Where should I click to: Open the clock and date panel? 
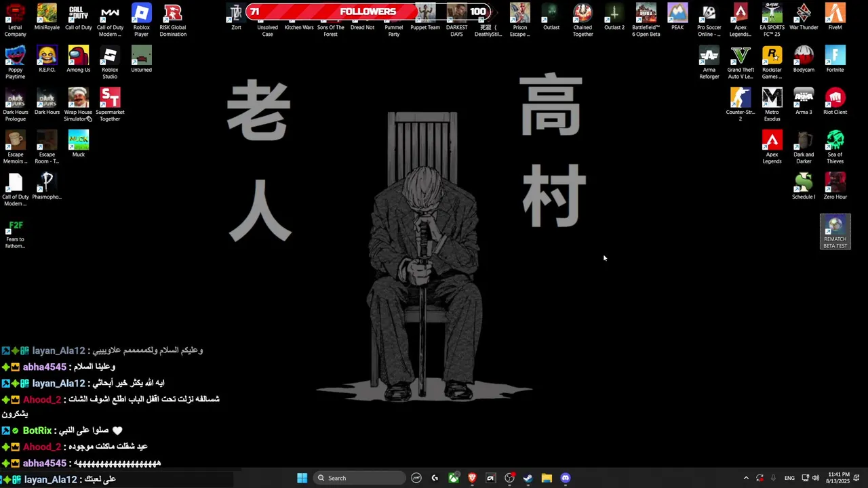[839, 478]
